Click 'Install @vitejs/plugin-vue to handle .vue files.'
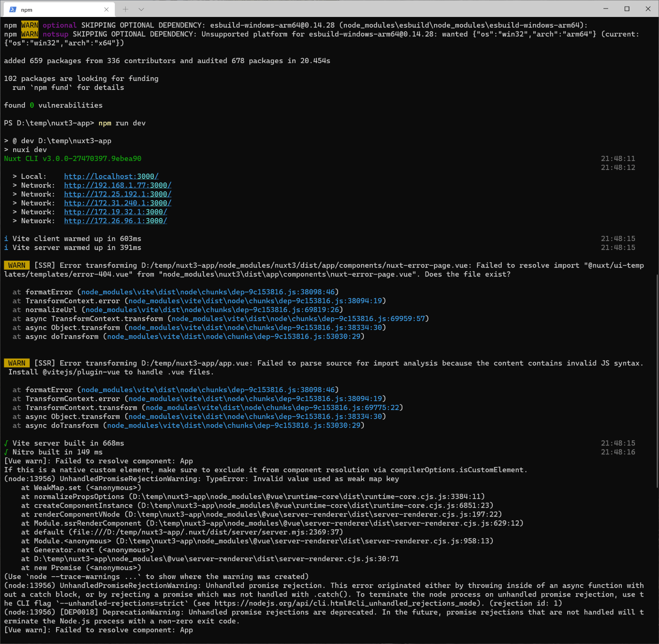The image size is (659, 644). point(111,372)
